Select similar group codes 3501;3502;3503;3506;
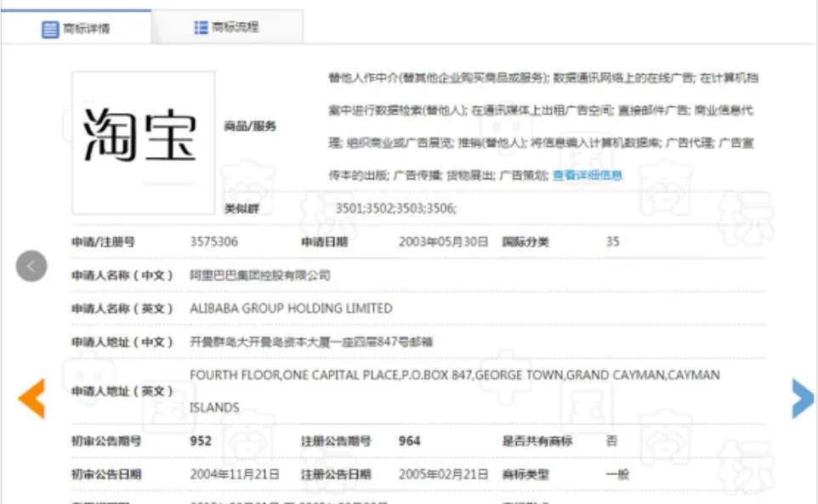818x504 pixels. click(396, 208)
